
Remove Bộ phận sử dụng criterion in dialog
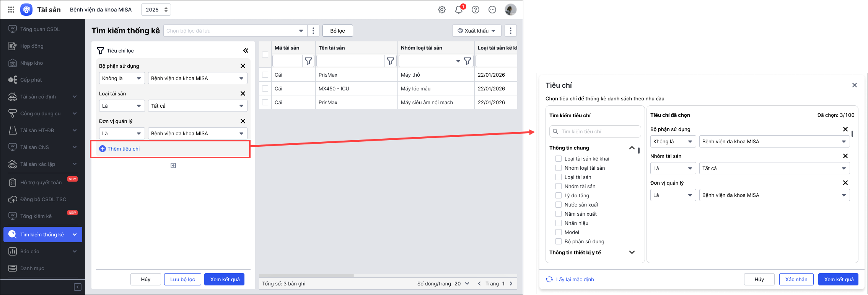click(845, 129)
